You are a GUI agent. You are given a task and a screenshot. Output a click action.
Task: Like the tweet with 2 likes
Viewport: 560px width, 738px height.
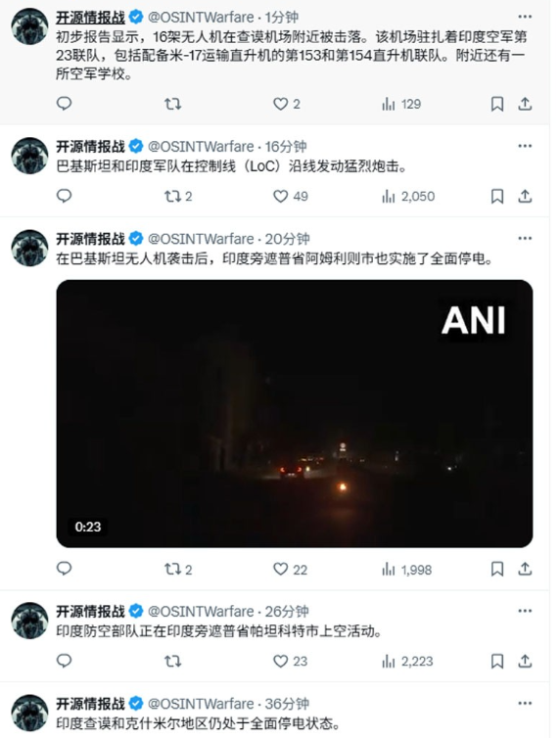click(287, 104)
